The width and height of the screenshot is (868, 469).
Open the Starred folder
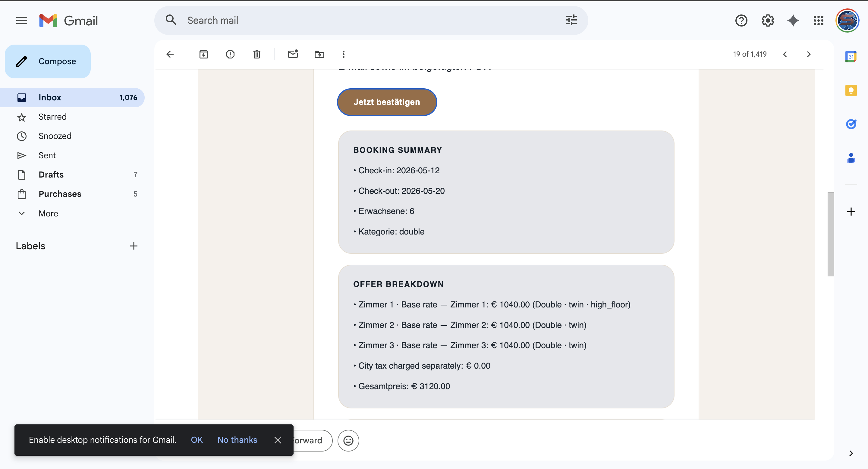[72, 117]
